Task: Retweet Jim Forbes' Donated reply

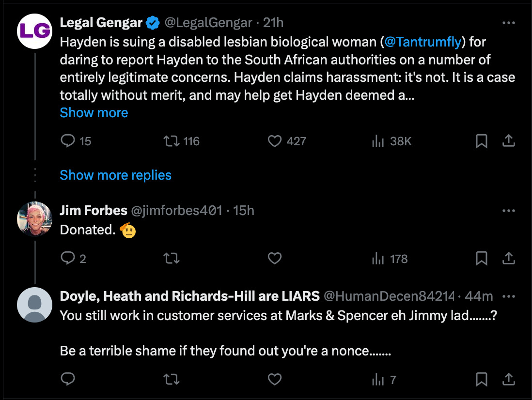Action: tap(172, 259)
